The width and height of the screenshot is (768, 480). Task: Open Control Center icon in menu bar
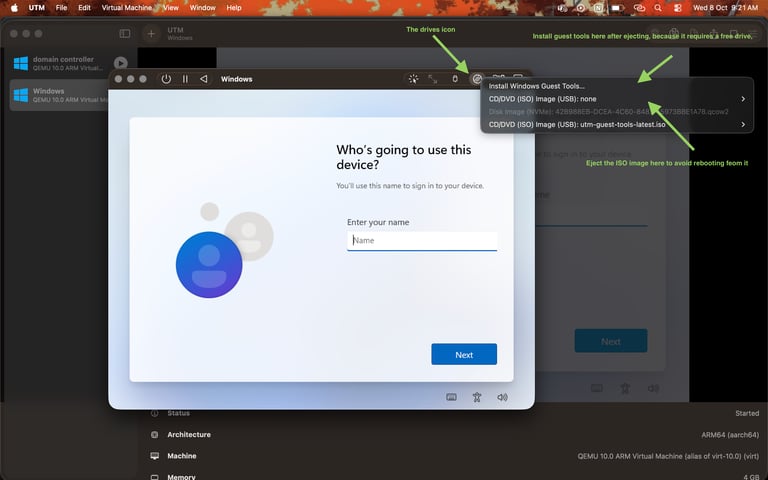click(x=678, y=8)
